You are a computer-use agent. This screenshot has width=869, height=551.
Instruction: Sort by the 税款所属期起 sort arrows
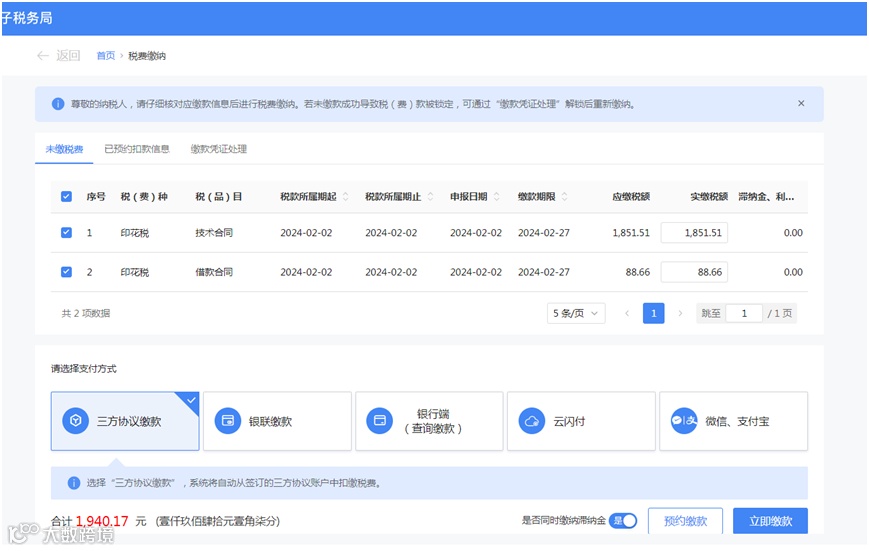click(345, 196)
